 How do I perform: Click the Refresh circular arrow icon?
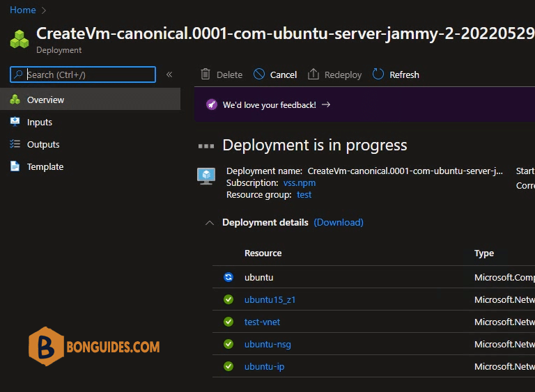click(378, 74)
